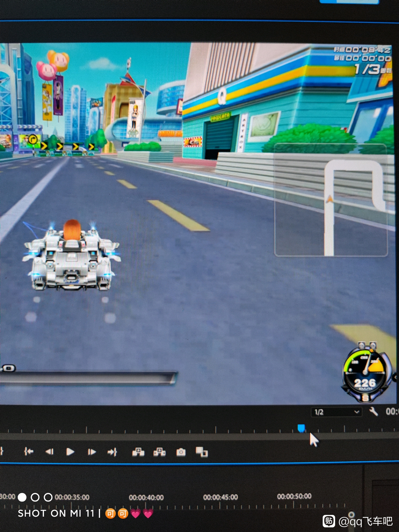Open monitor settings via the wrench icon
Screen dimensions: 399x532
(x=373, y=411)
